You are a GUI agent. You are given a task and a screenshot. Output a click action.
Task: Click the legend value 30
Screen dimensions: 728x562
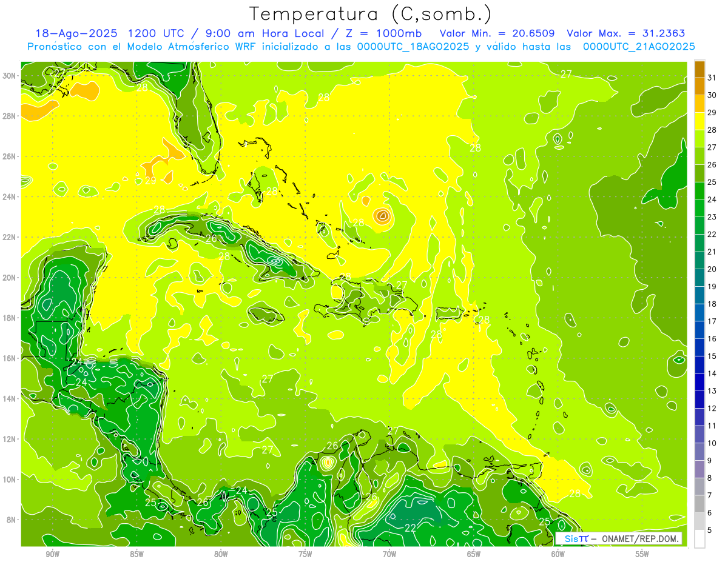tap(712, 95)
